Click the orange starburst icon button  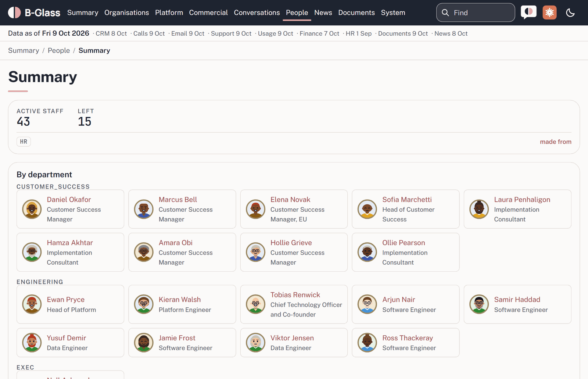coord(549,12)
